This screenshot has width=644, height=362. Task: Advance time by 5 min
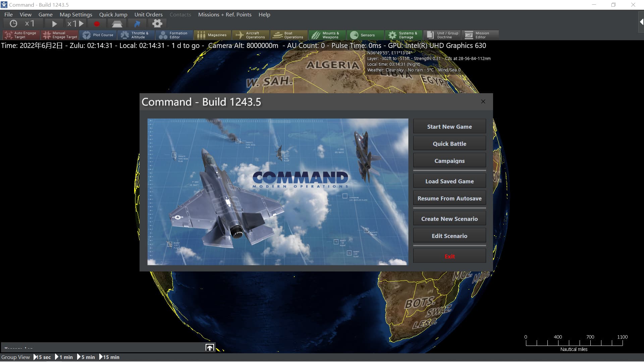click(86, 357)
